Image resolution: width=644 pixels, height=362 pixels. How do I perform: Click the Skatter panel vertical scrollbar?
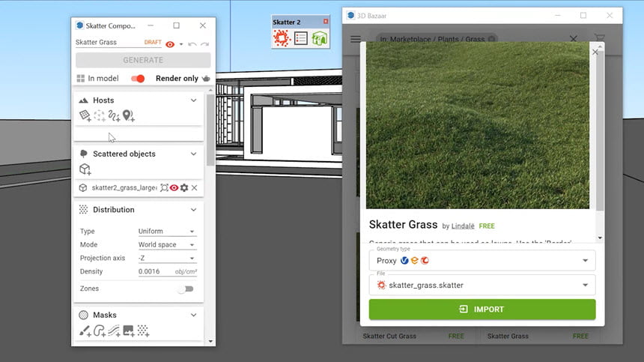point(210,130)
